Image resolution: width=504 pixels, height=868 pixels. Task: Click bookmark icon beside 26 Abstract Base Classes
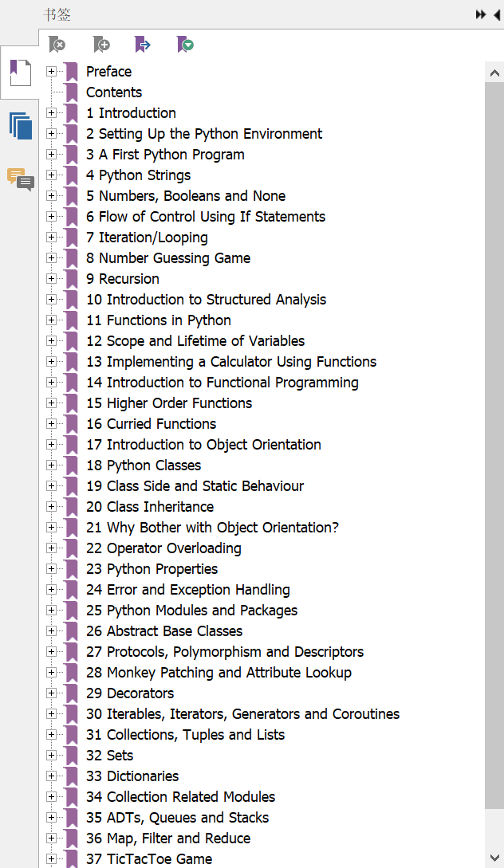(72, 631)
